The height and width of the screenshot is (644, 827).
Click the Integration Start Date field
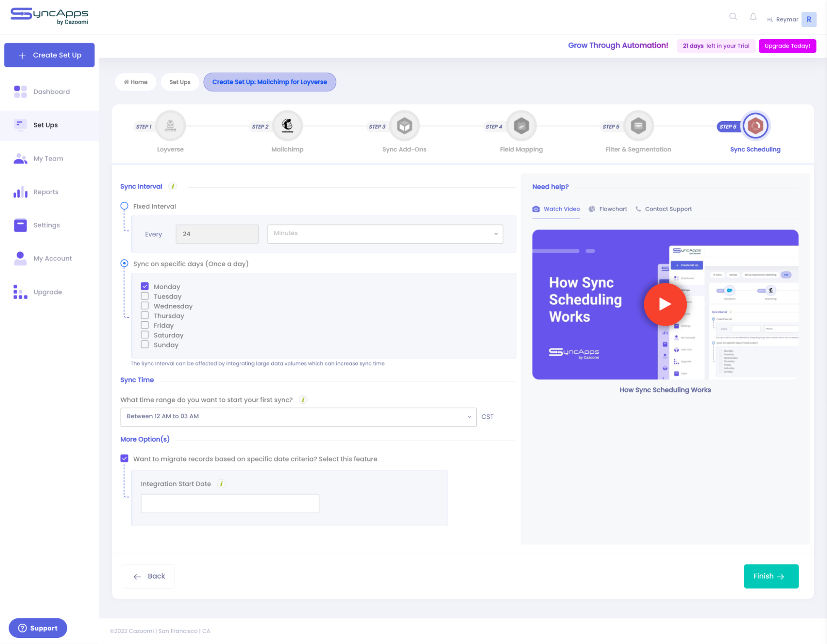230,503
